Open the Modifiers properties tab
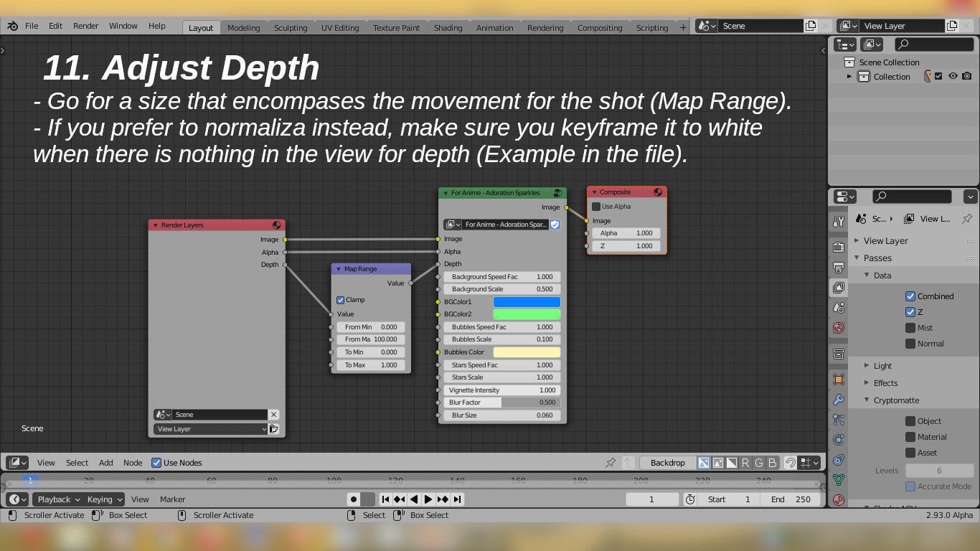This screenshot has height=551, width=980. tap(838, 399)
